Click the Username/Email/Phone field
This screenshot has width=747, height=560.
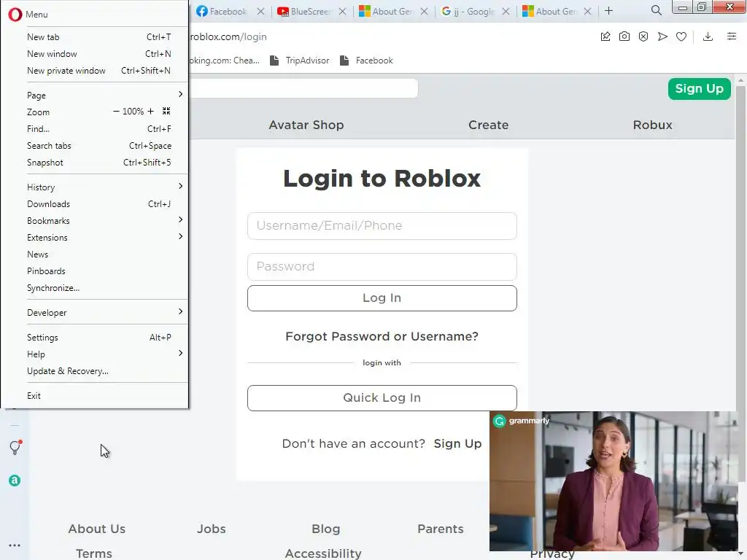(382, 226)
